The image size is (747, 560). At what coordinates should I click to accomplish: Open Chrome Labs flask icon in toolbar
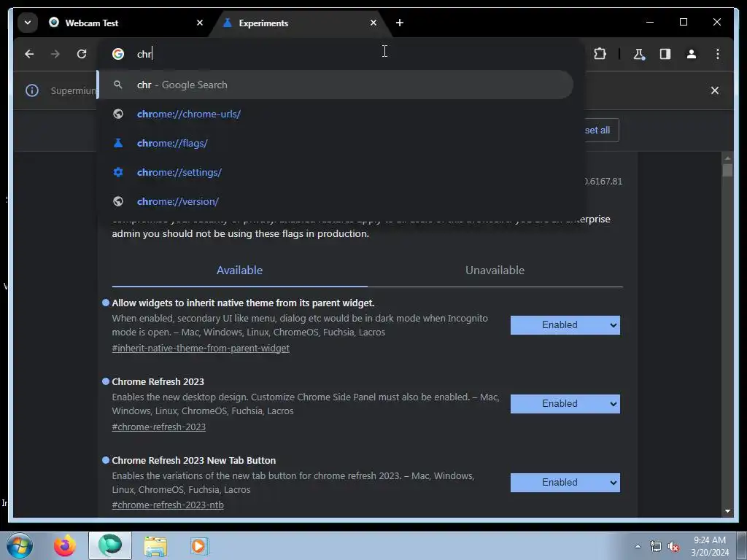639,54
